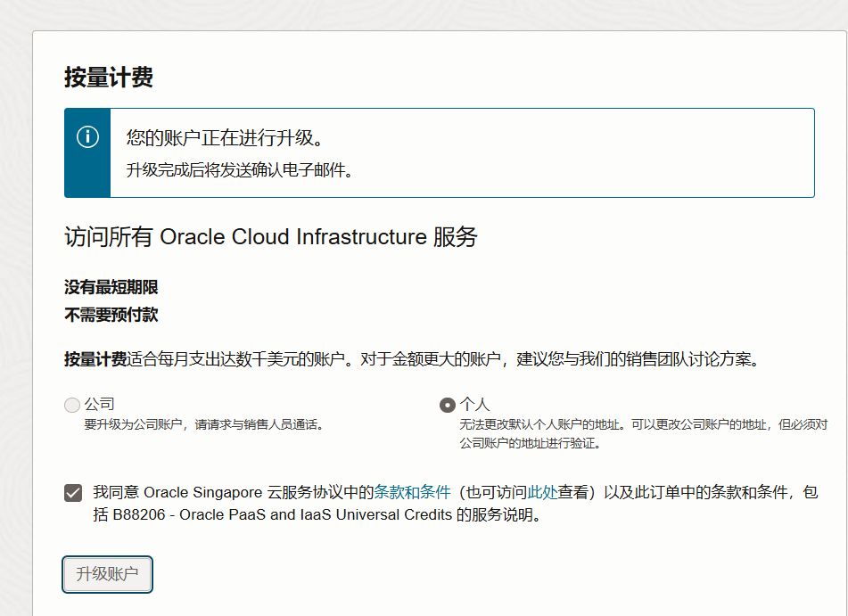Click the 按量计费适合每月支出 paragraph
The image size is (848, 616).
point(413,359)
